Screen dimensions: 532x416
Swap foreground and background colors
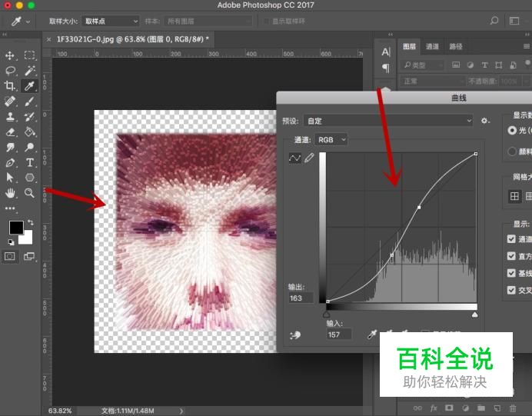[31, 222]
